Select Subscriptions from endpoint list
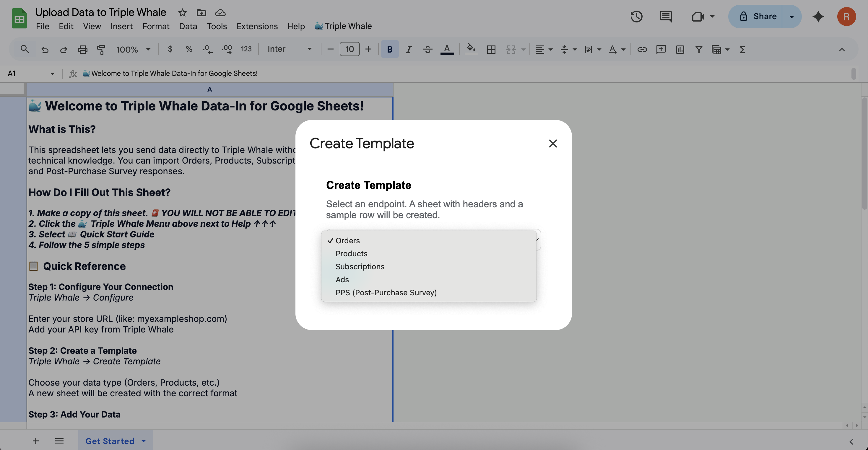Viewport: 868px width, 450px height. point(360,266)
